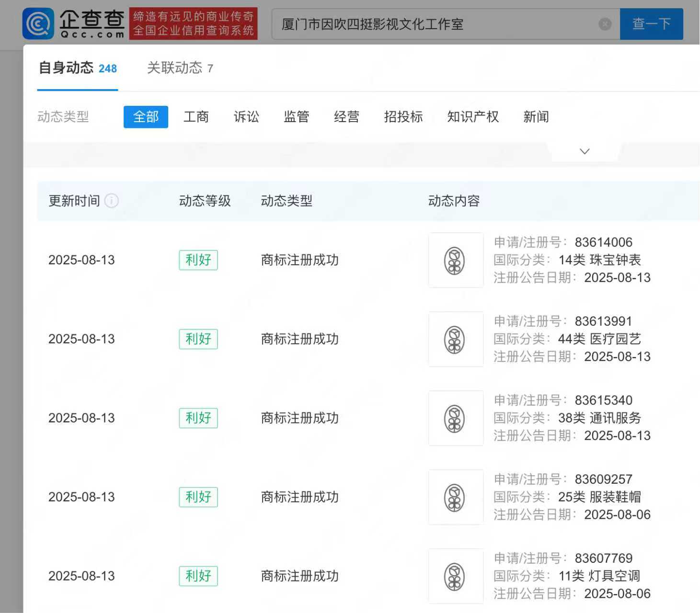This screenshot has width=700, height=613.
Task: Click registration number 83615340
Action: click(605, 400)
